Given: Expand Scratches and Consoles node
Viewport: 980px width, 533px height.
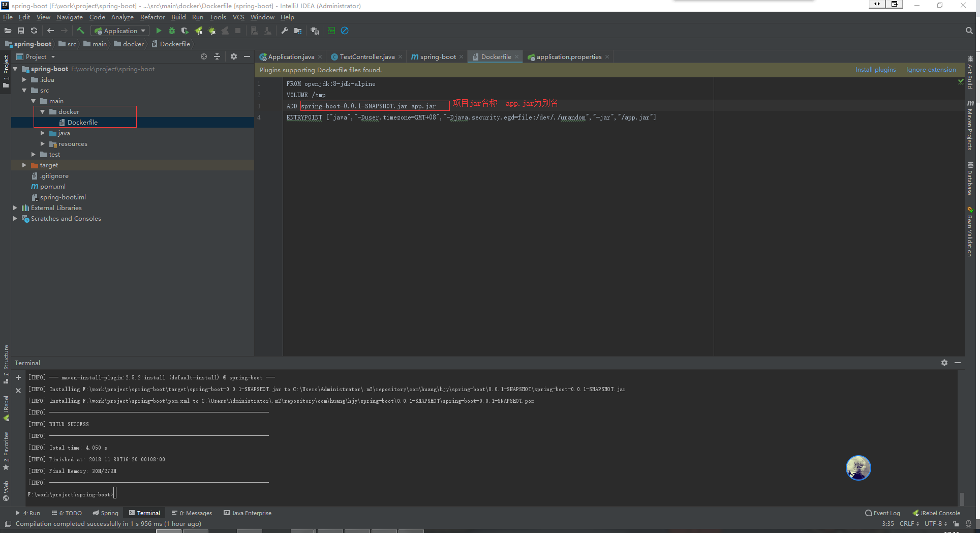Looking at the screenshot, I should [15, 219].
